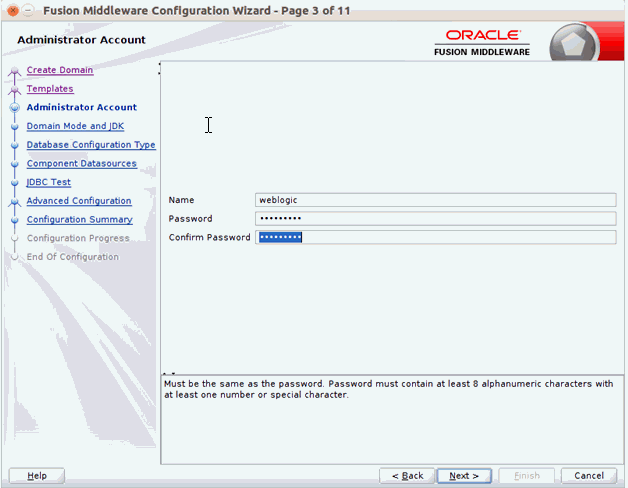Open Database Configuration Type step
The image size is (628, 488).
click(x=91, y=145)
